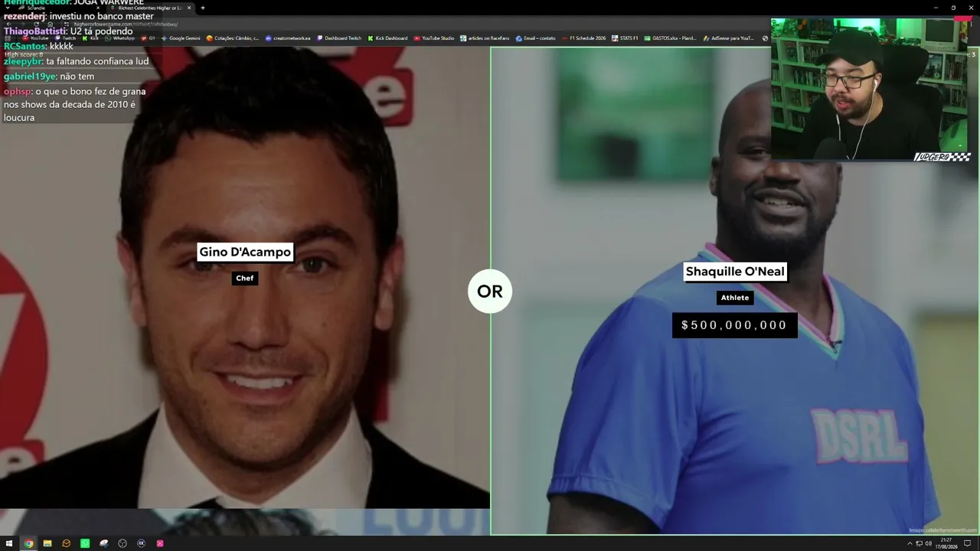
Task: Open the articles on RaceFans bookmark
Action: tap(485, 38)
